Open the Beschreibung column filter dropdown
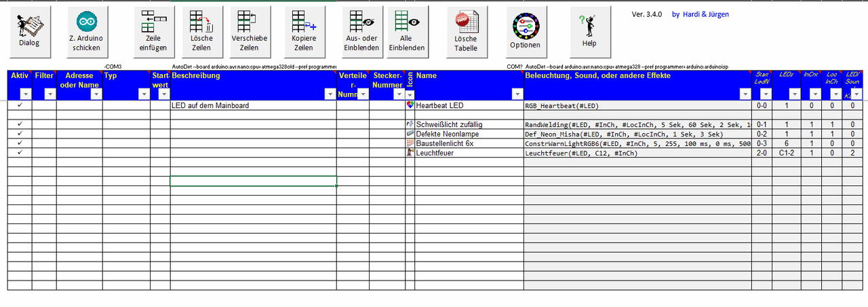868x307 pixels. (330, 94)
